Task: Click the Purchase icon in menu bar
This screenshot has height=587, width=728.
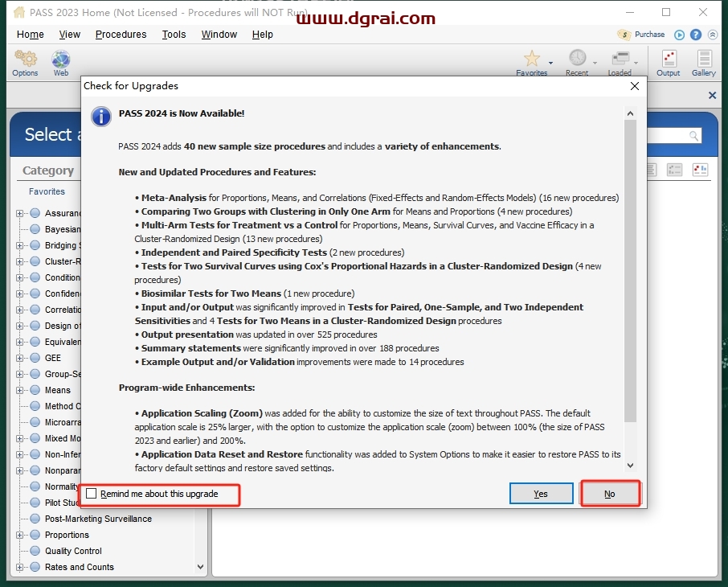Action: pos(624,35)
